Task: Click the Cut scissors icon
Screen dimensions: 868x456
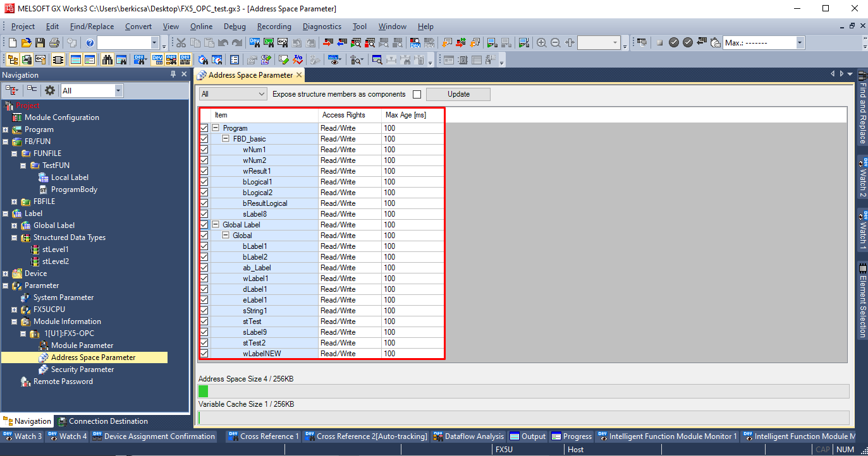Action: pos(181,42)
